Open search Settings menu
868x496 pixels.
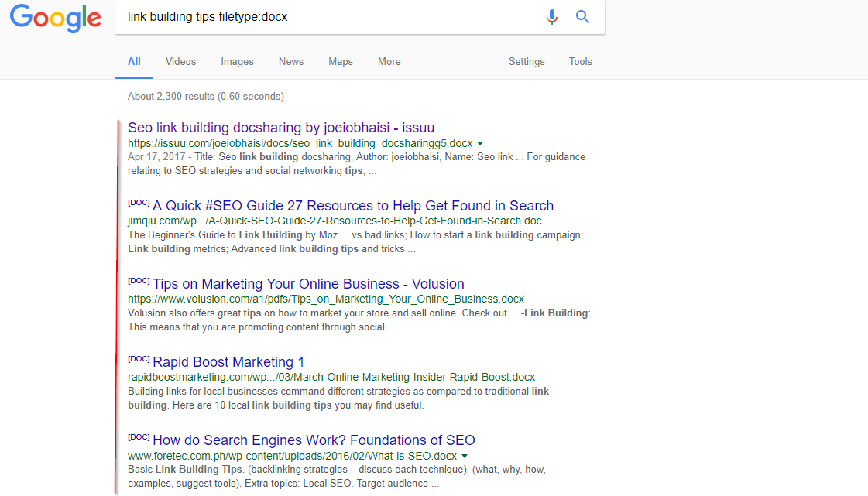[x=527, y=61]
